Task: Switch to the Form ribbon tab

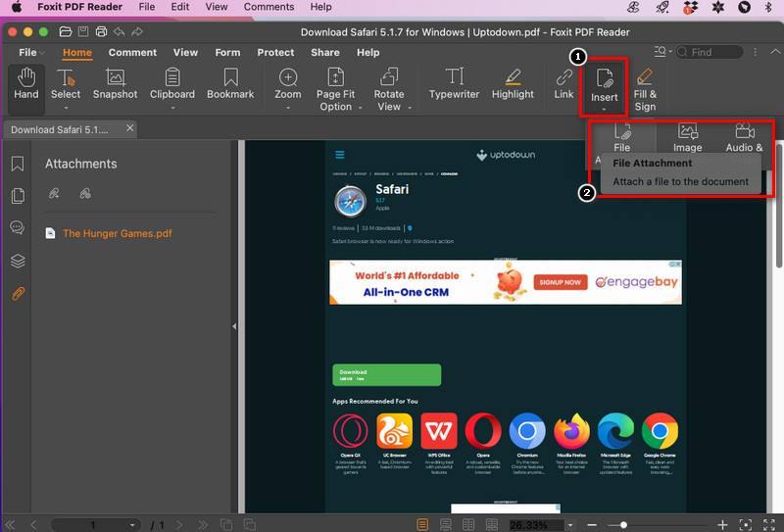Action: coord(227,53)
